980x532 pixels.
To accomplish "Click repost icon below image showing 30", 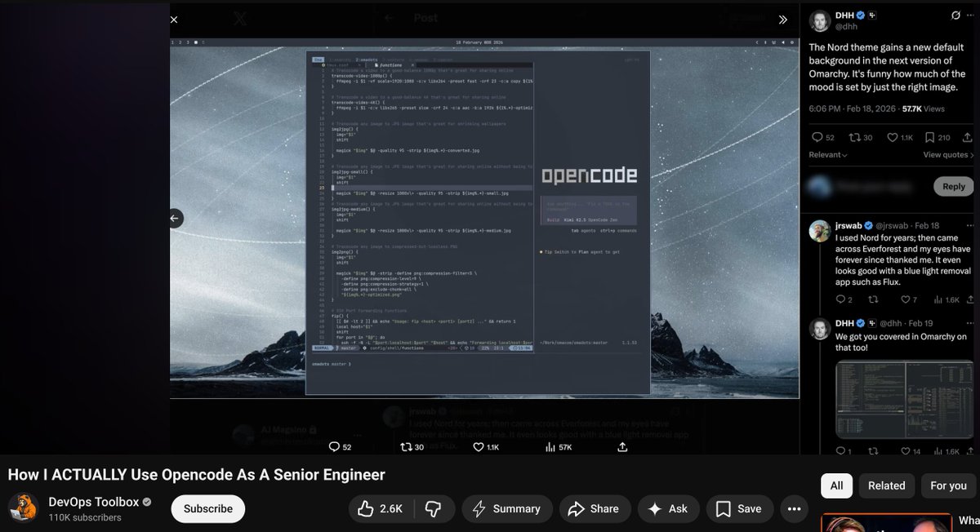I will (412, 447).
